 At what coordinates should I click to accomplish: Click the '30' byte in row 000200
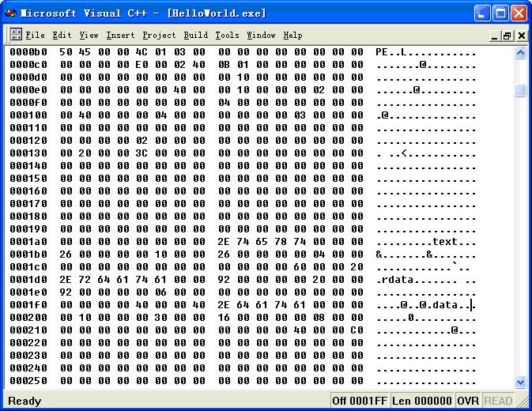(x=160, y=318)
